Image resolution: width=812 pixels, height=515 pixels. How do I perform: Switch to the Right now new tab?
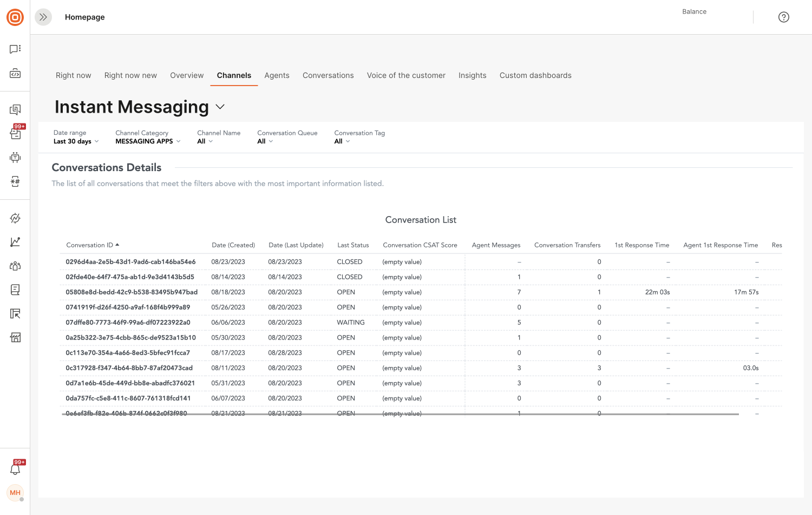pyautogui.click(x=130, y=75)
